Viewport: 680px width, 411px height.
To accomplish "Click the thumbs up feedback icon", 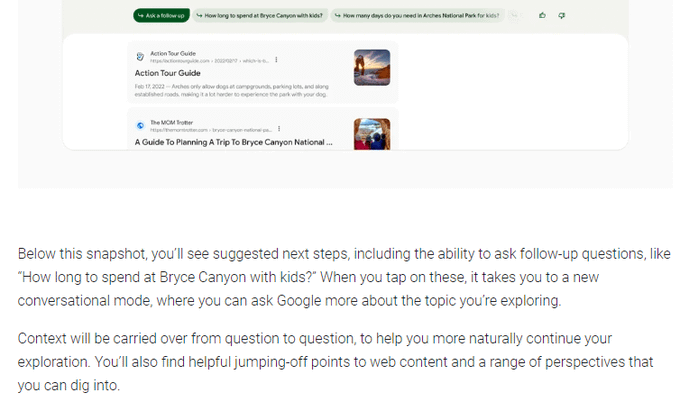I will (x=542, y=16).
